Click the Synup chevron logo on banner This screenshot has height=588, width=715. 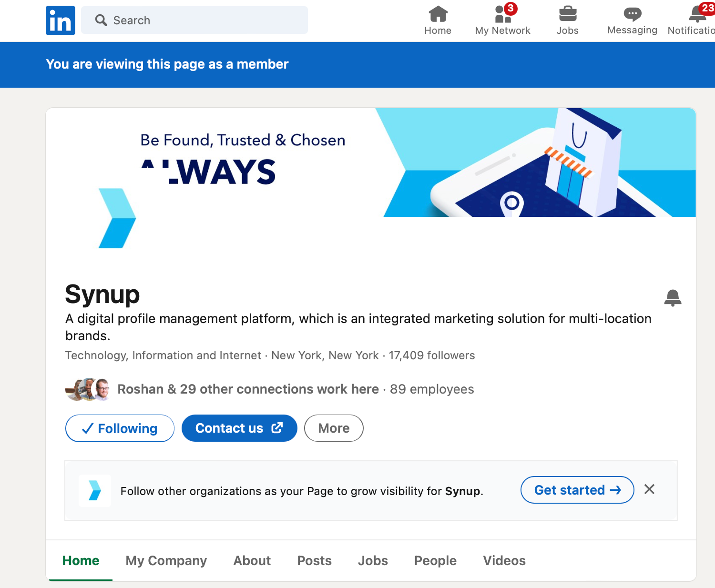[x=117, y=218]
